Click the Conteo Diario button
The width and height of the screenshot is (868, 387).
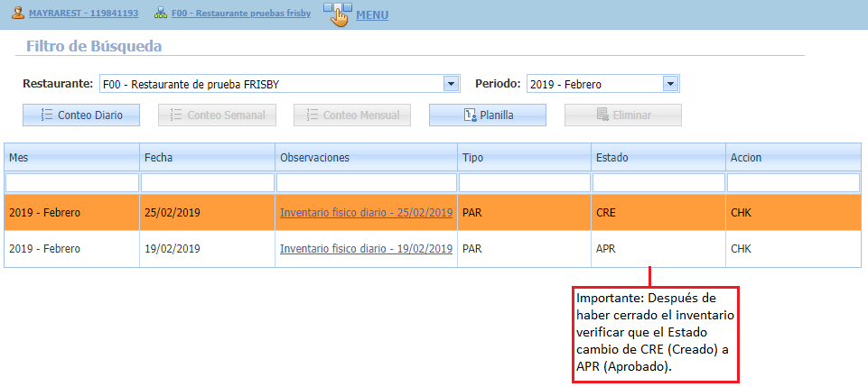coord(81,115)
